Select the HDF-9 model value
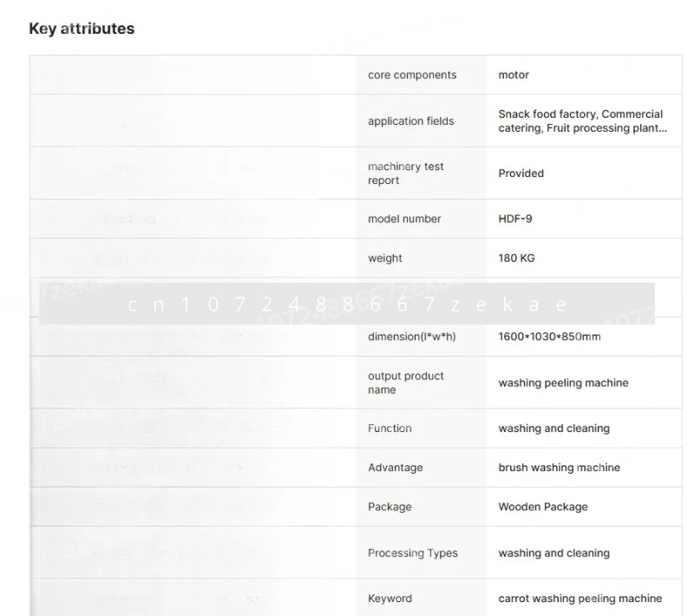This screenshot has width=694, height=616. click(x=515, y=220)
